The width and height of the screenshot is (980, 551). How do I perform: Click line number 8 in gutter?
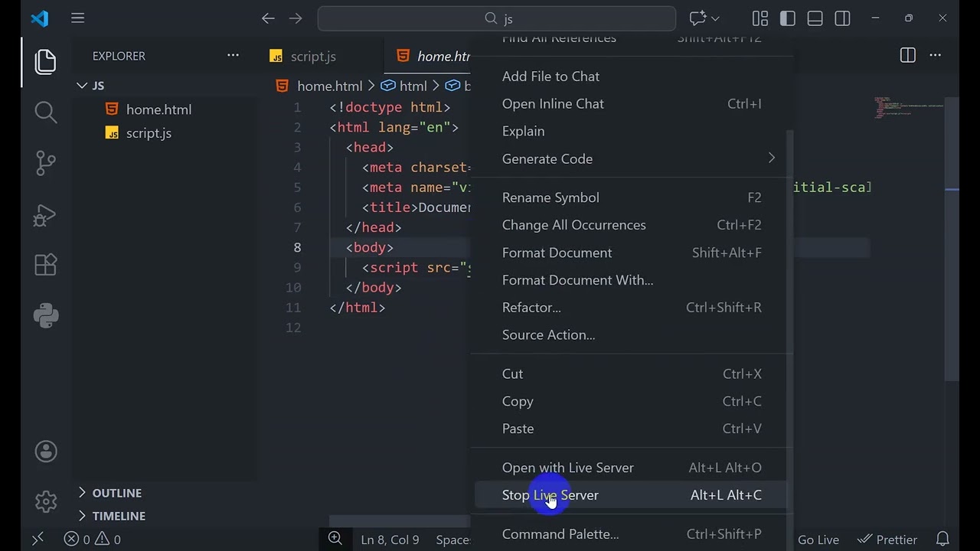click(x=297, y=247)
